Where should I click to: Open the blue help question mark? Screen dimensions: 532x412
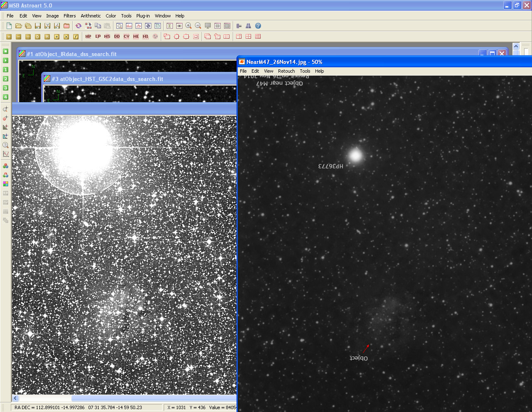pyautogui.click(x=258, y=26)
